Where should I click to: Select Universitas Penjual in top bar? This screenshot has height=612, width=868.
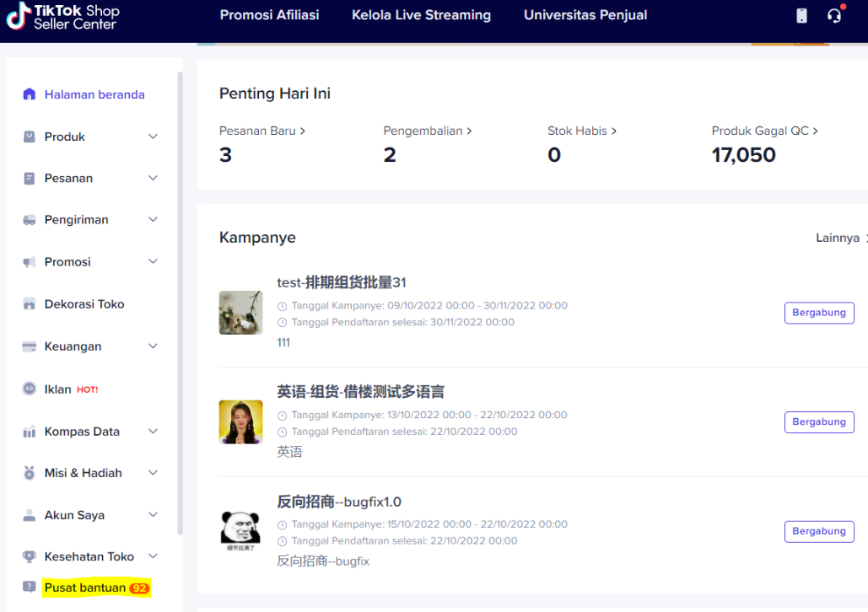click(x=585, y=14)
